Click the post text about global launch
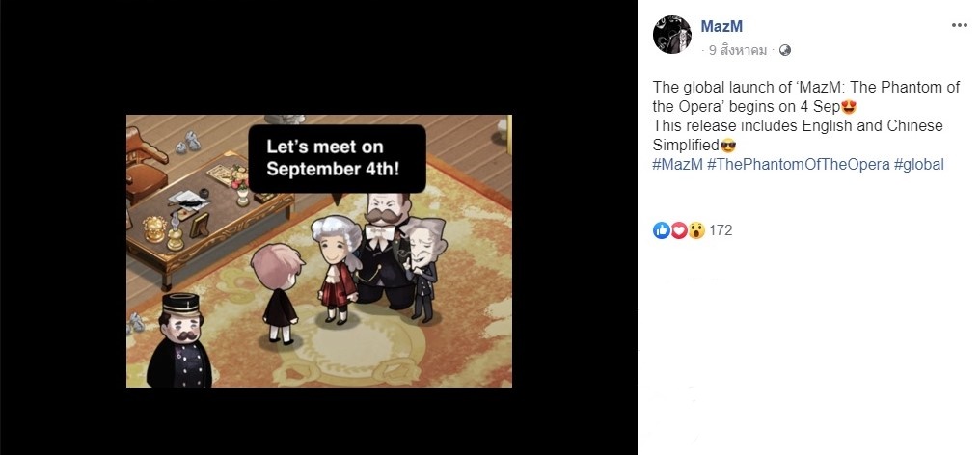Image resolution: width=980 pixels, height=455 pixels. [x=805, y=117]
